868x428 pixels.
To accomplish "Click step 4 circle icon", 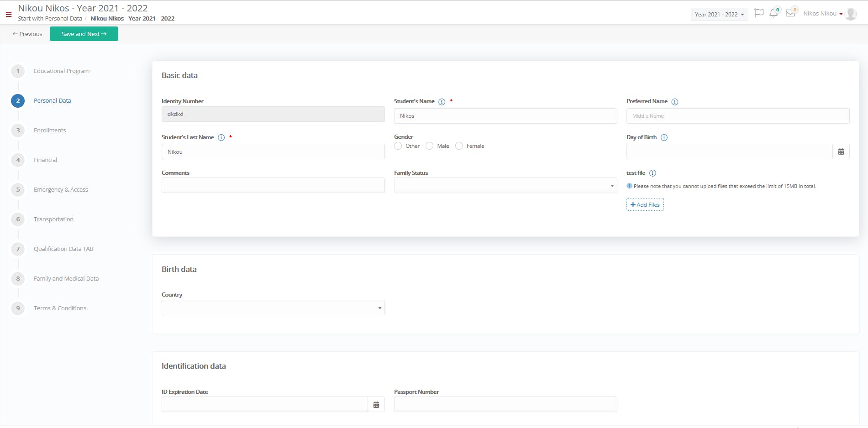I will pyautogui.click(x=18, y=160).
